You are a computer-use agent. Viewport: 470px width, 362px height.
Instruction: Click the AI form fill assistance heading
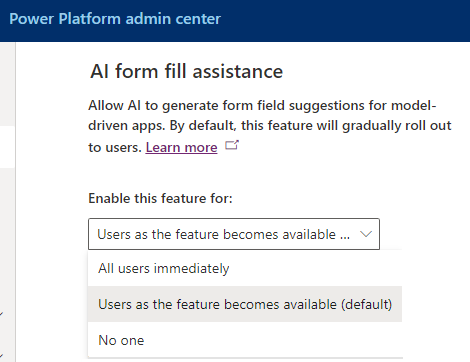tap(186, 71)
